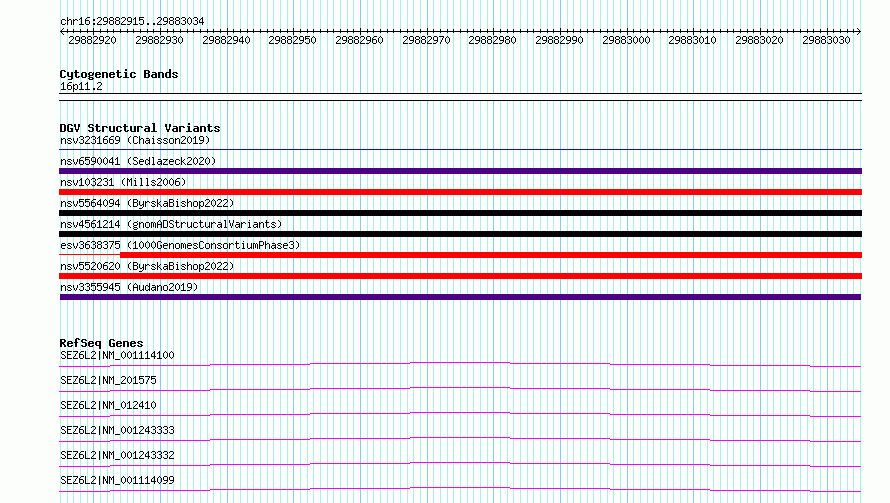Open variant nsv6590041 (Sedlazeck2020) label
The image size is (890, 503).
tap(138, 161)
